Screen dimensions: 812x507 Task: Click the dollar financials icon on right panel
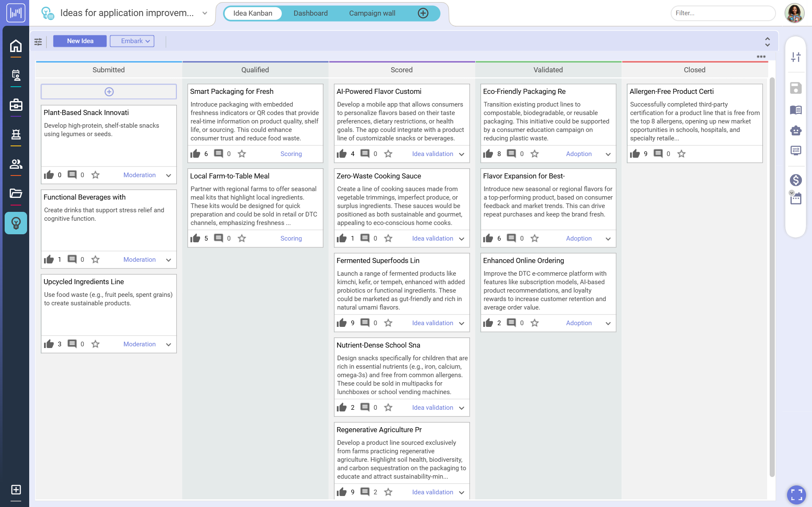tap(796, 180)
